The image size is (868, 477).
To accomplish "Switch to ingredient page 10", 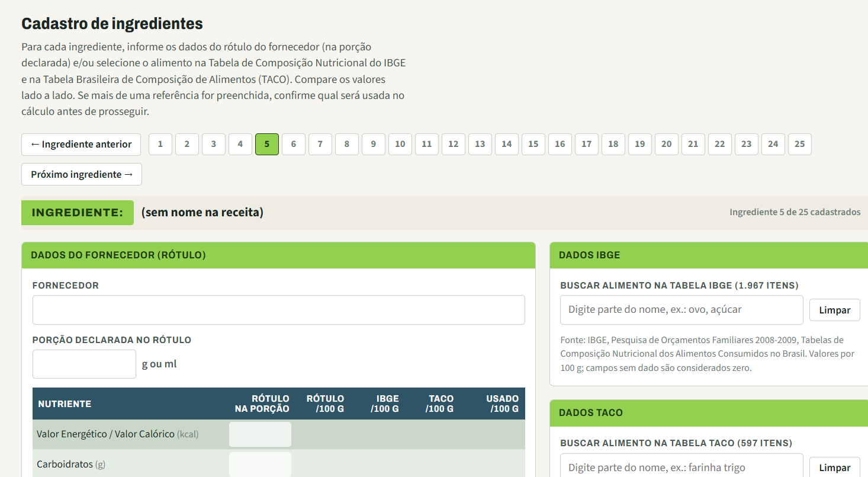I will [400, 144].
